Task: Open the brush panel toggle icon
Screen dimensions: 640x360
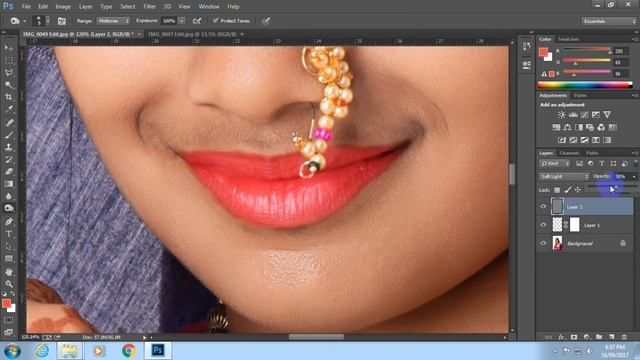Action: (62, 21)
